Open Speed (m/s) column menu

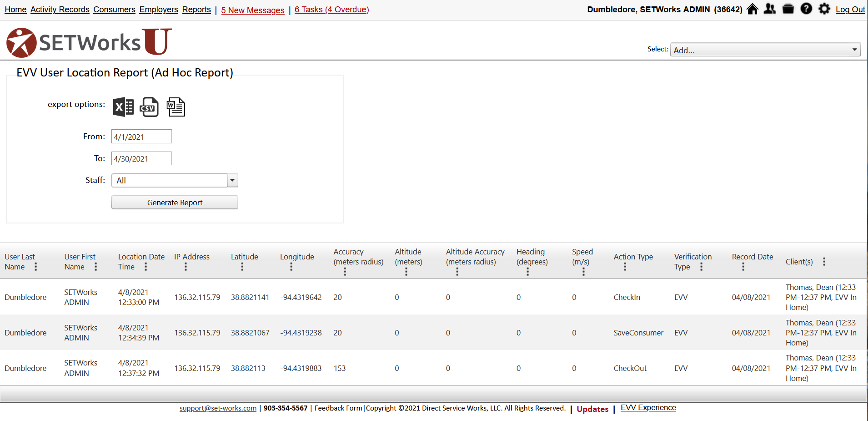pos(583,272)
